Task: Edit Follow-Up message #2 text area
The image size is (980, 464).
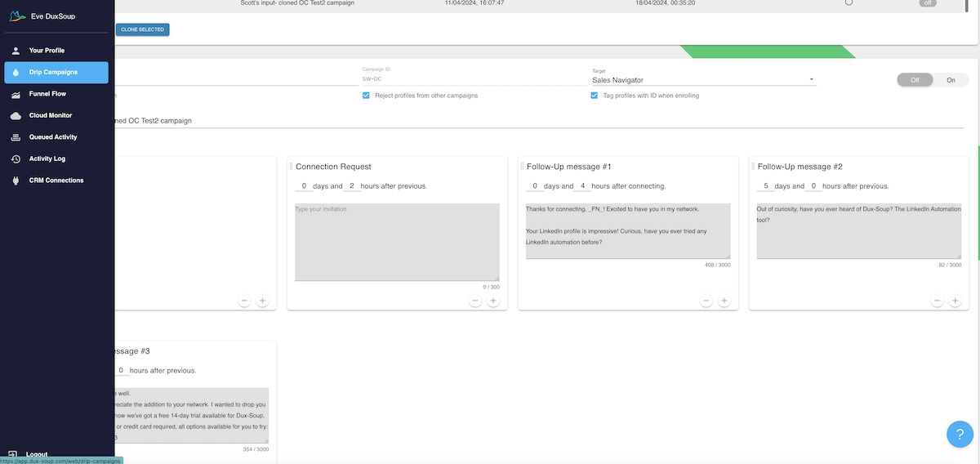Action: point(859,231)
